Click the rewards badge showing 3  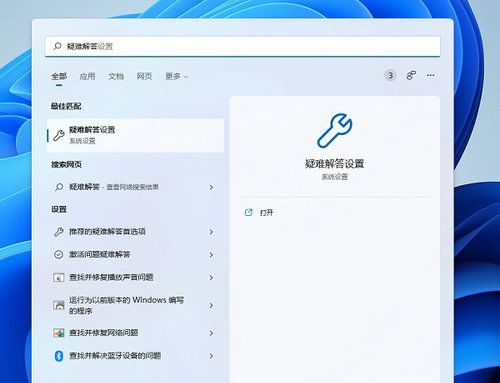(390, 75)
